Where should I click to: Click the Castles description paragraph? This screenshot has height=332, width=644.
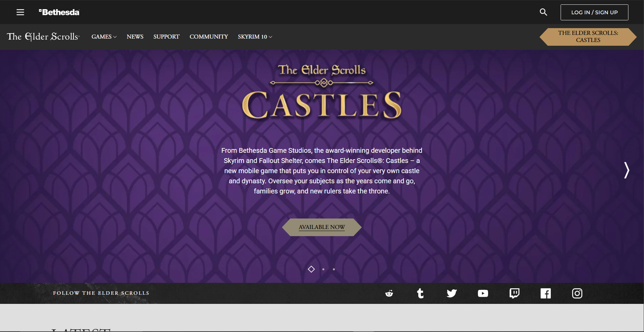(x=322, y=171)
